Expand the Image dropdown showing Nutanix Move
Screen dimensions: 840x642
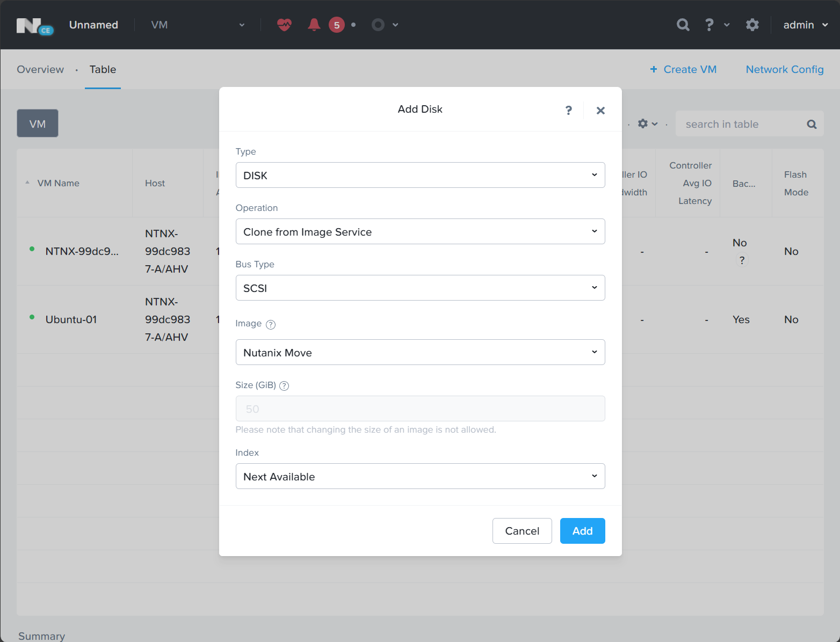click(x=420, y=352)
